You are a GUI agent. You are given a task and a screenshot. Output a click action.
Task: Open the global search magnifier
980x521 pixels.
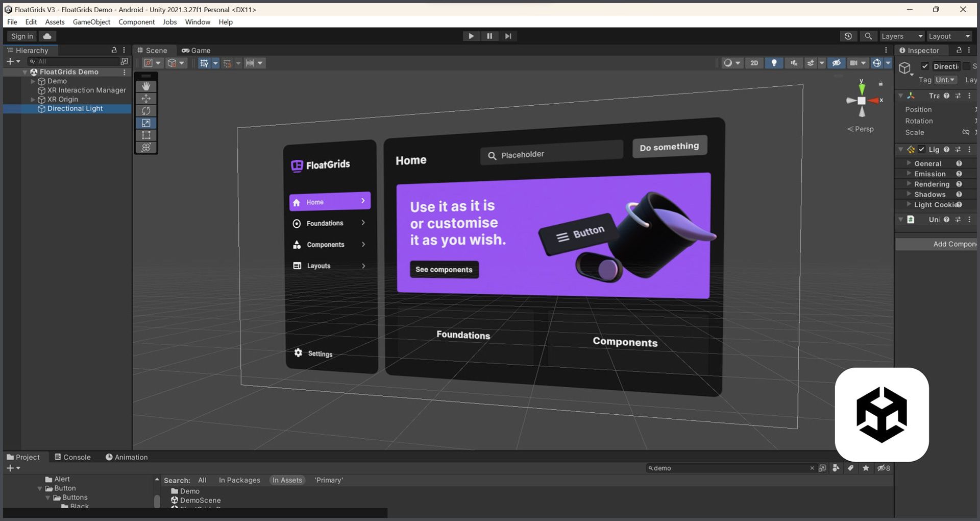point(868,36)
